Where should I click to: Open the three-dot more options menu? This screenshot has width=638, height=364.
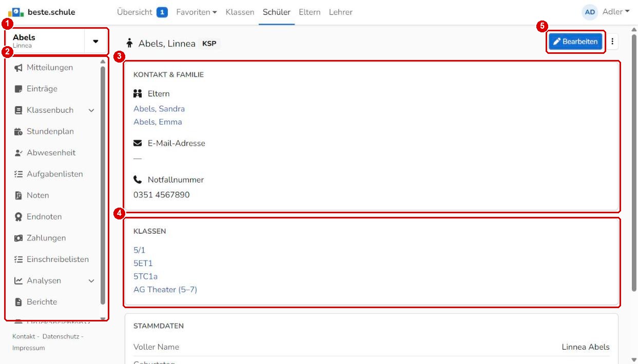pos(612,42)
